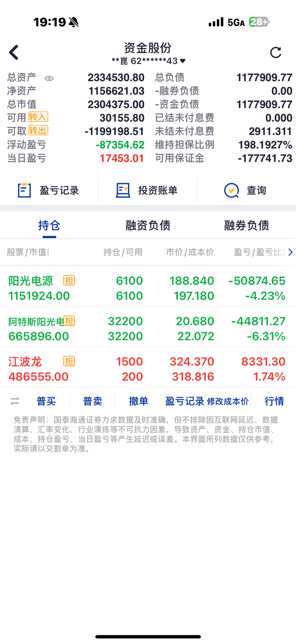
Task: Tap the home indicator bar
Action: point(148,637)
